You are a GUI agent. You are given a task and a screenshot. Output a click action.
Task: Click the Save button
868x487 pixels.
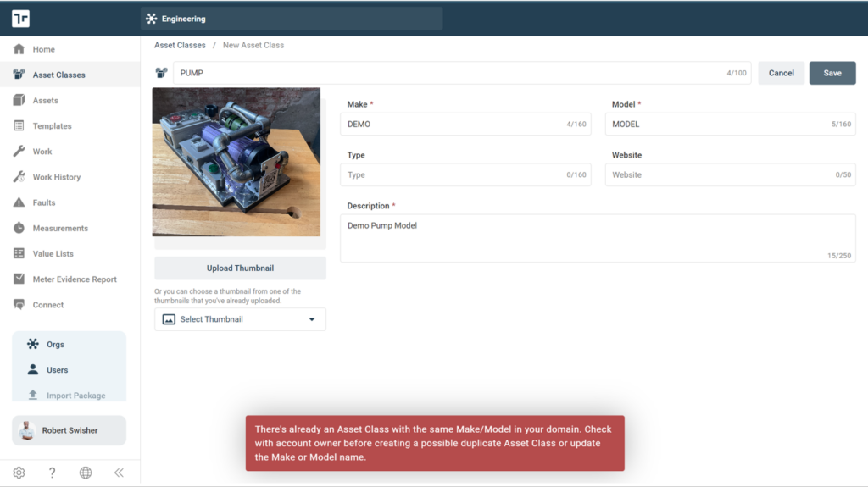(x=832, y=73)
